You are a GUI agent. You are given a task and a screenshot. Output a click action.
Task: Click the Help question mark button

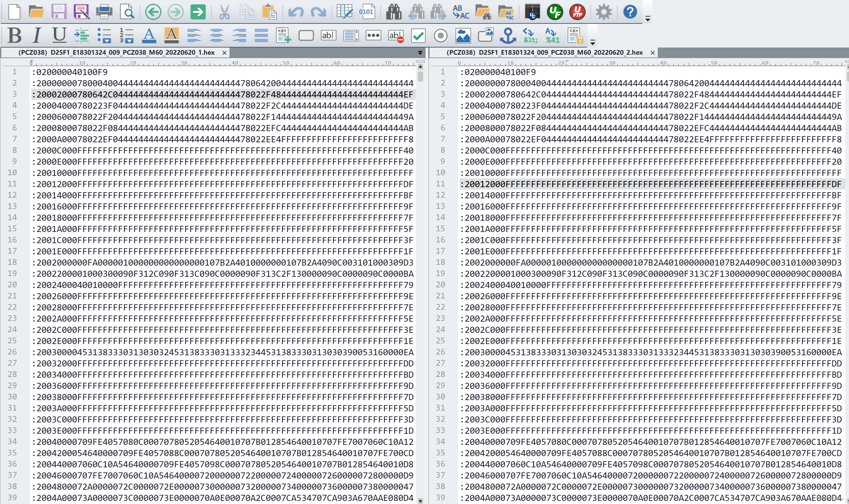click(x=630, y=12)
